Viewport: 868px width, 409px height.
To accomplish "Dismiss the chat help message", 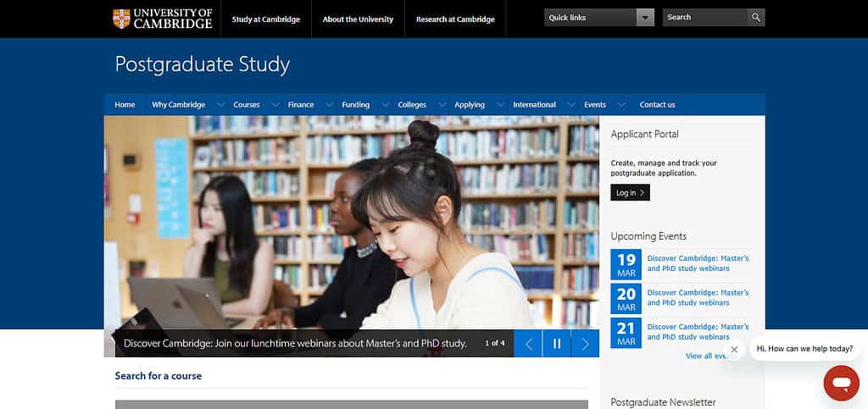I will pos(734,350).
